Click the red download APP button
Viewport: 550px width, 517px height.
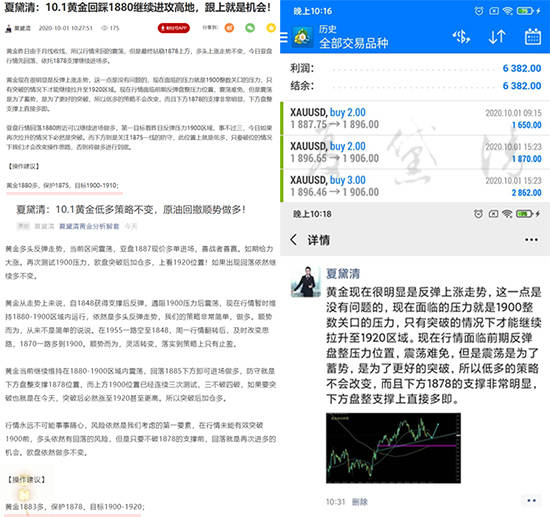coord(174,28)
